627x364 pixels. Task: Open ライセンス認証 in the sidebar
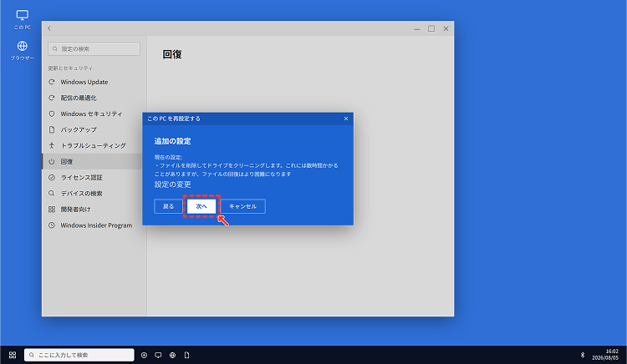pos(94,178)
